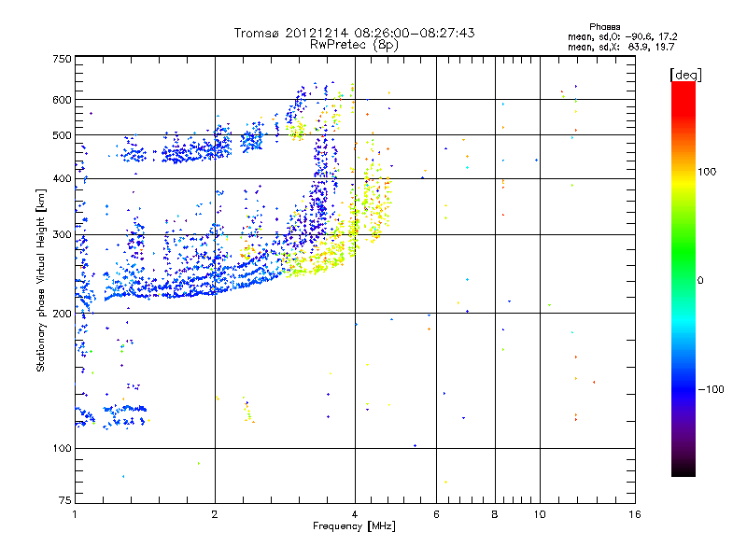
Task: Click the 'mean, sd,O: -90.6, 17.2' line
Action: coord(622,36)
